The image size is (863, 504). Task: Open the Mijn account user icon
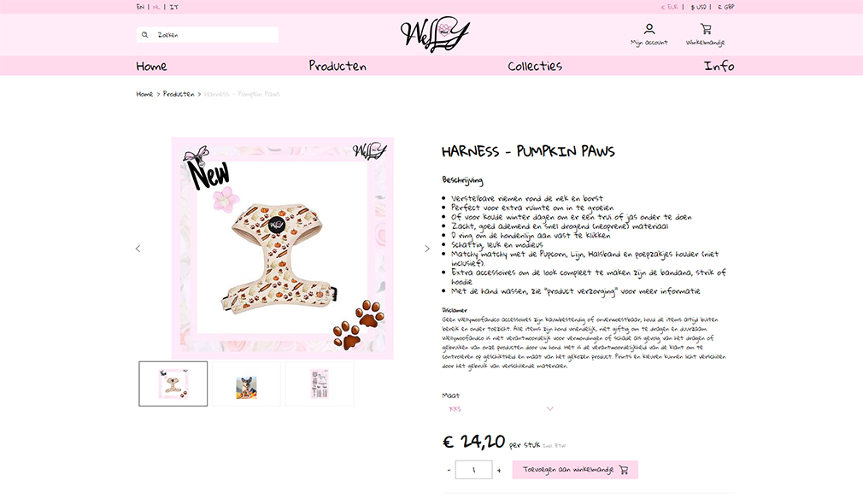click(x=649, y=28)
